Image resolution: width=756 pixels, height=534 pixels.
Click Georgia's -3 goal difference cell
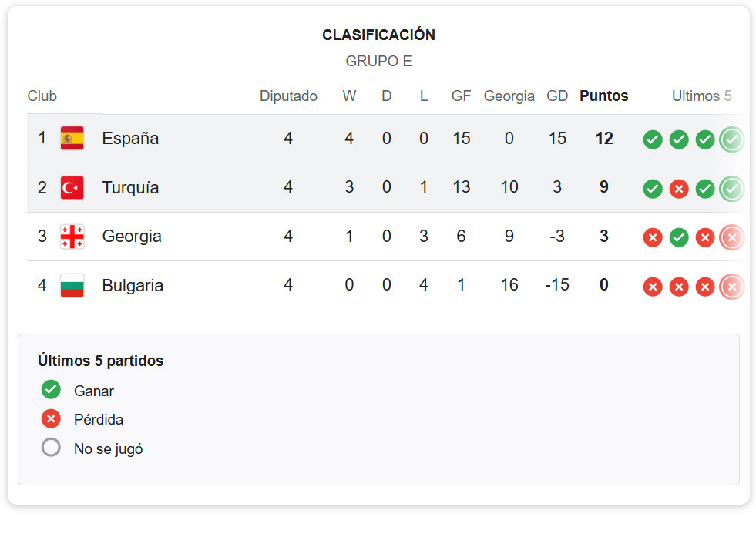tap(556, 237)
